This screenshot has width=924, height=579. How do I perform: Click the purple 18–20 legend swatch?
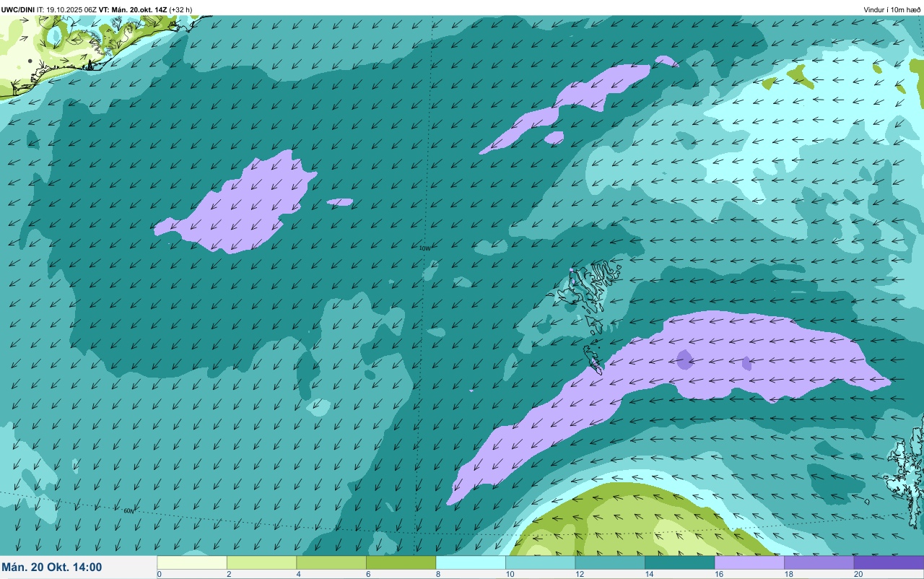click(x=819, y=562)
